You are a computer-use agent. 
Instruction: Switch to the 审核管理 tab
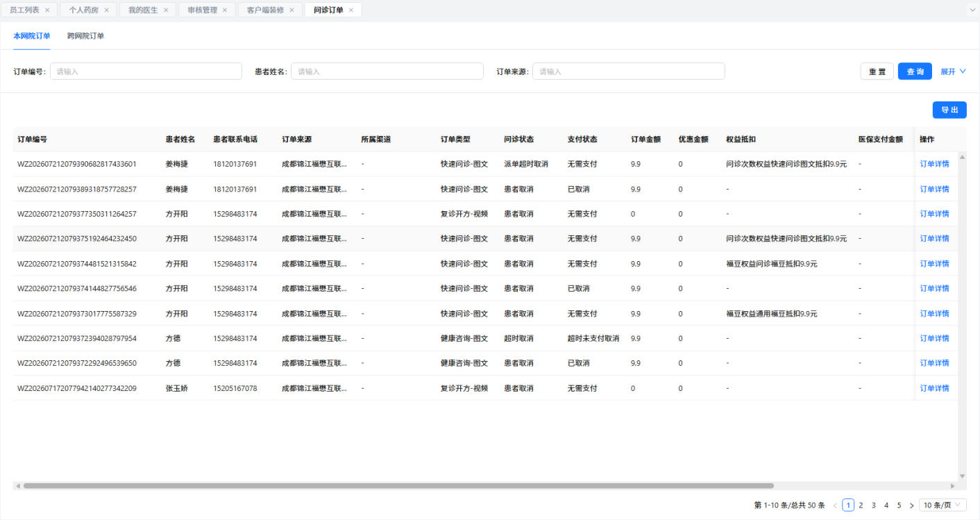[202, 10]
